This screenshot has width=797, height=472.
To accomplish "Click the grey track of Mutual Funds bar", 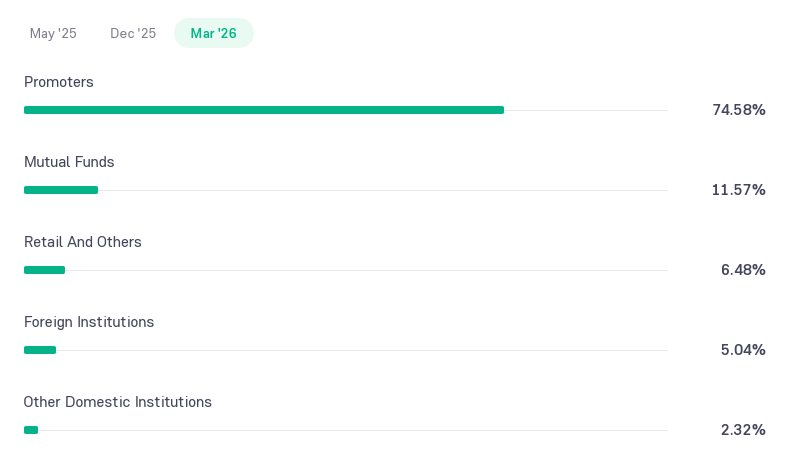I will click(x=383, y=190).
